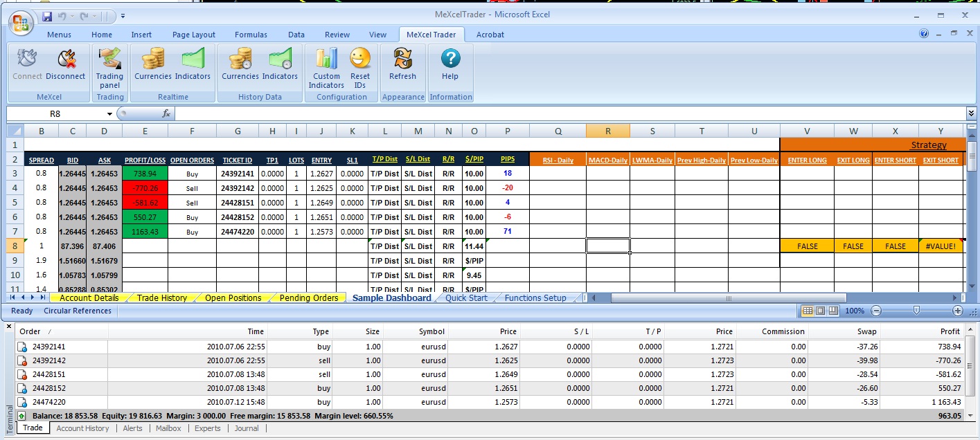Expand the Quick Access Toolbar customize menu
The image size is (980, 440).
coord(123,15)
